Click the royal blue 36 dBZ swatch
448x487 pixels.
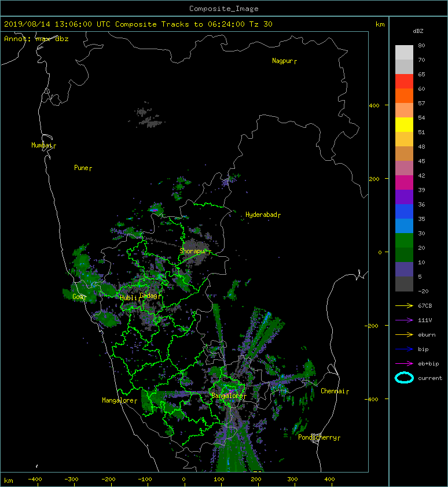404,211
